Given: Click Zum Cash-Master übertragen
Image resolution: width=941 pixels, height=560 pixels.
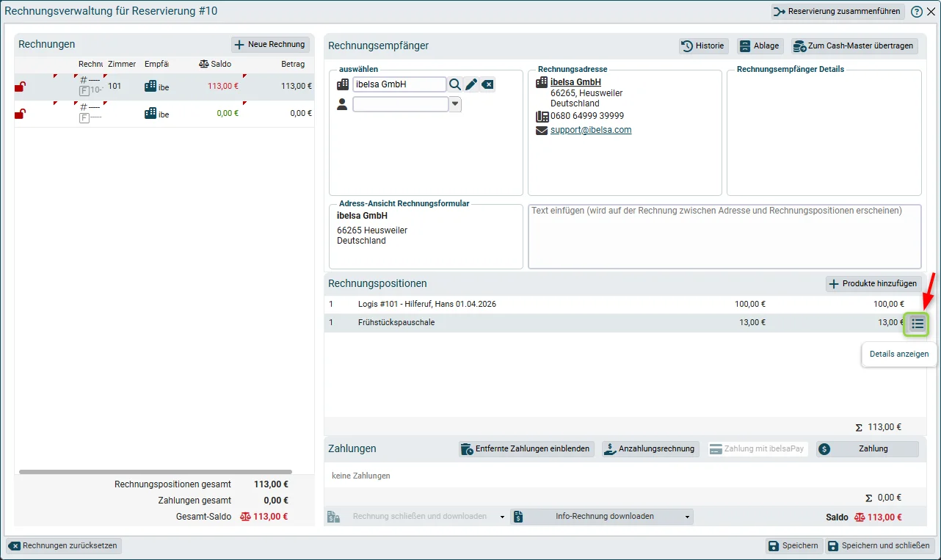Looking at the screenshot, I should point(855,46).
